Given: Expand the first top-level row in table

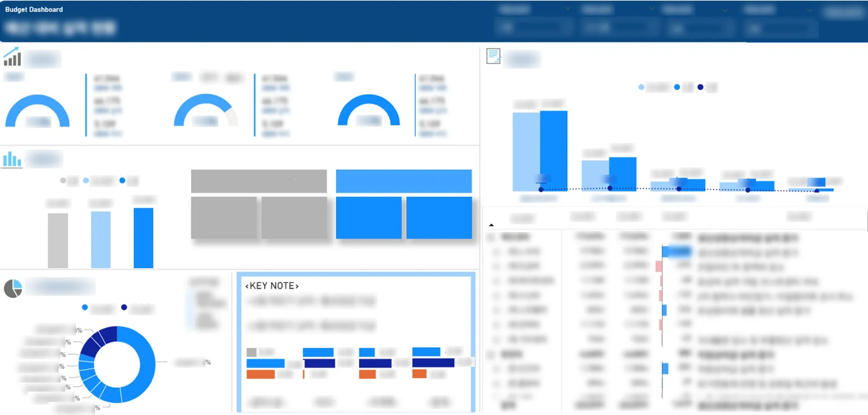Looking at the screenshot, I should [x=491, y=237].
